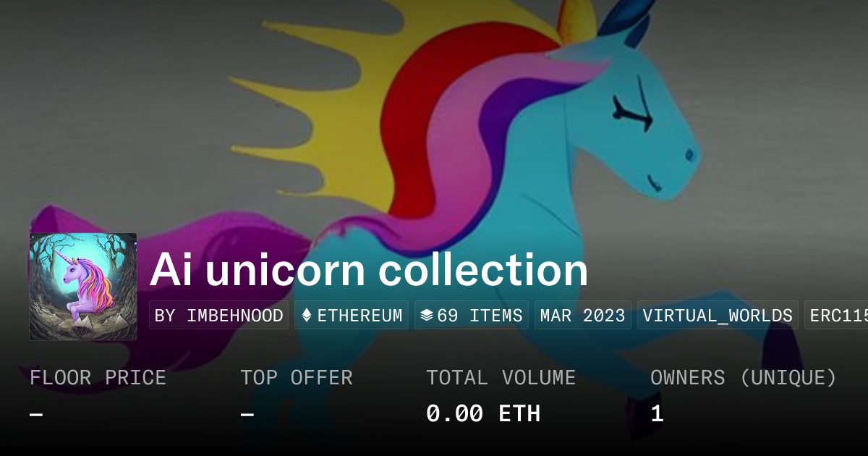Click the TOP OFFER label
This screenshot has height=456, width=868.
coord(297,378)
